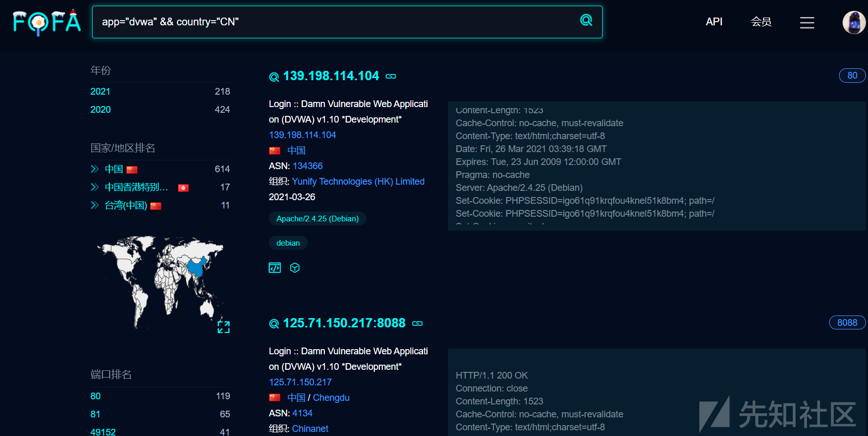Screen dimensions: 868x436
Task: Open host 139.198.114.104 title link
Action: click(331, 76)
